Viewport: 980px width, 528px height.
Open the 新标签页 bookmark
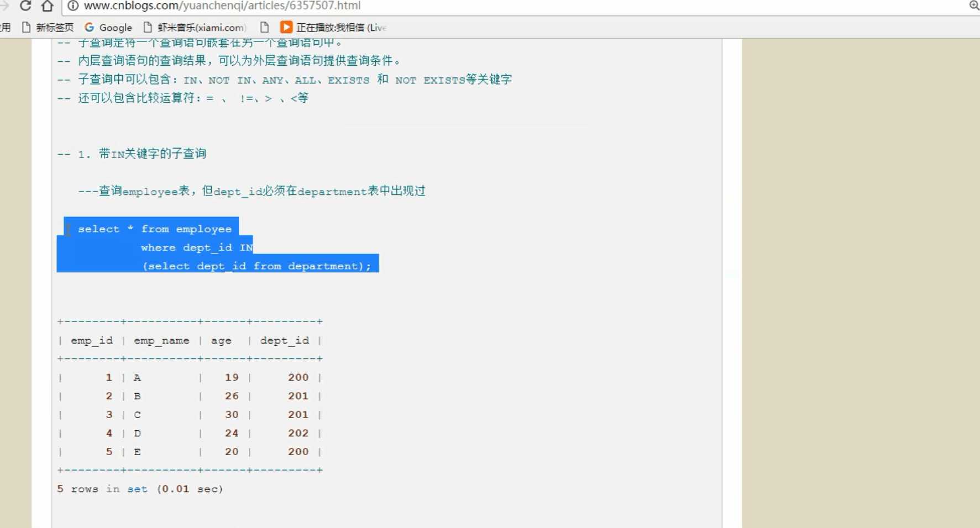48,28
